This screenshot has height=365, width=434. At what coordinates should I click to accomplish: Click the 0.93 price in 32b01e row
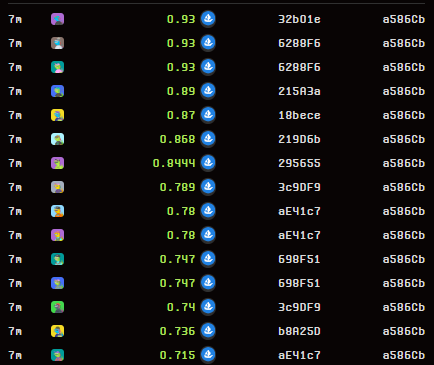click(181, 19)
